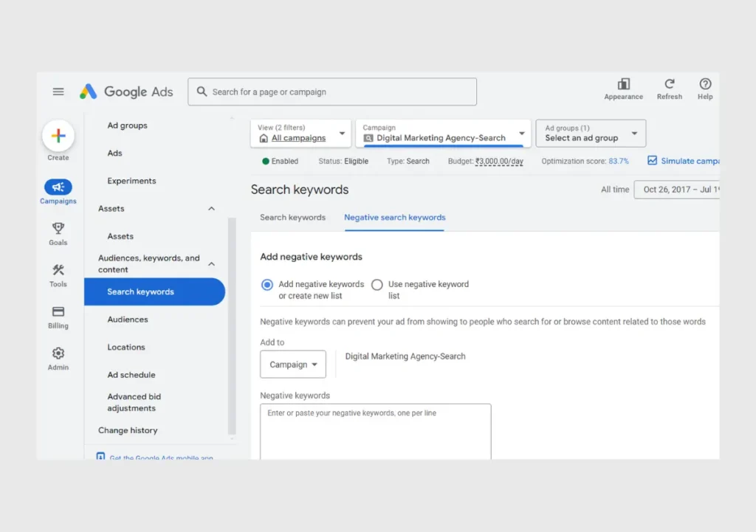Click the Simulate campaign link

690,161
